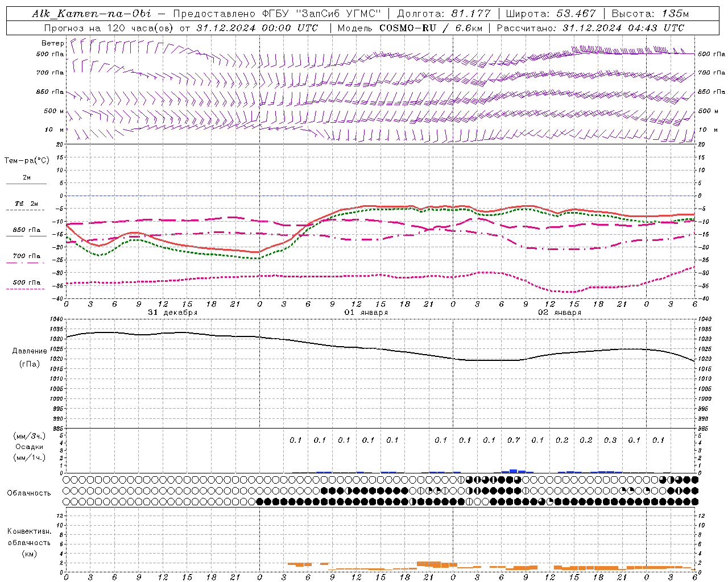Click the '2м' temperature legend entry
Viewport: 728px width, 582px height.
coord(27,178)
